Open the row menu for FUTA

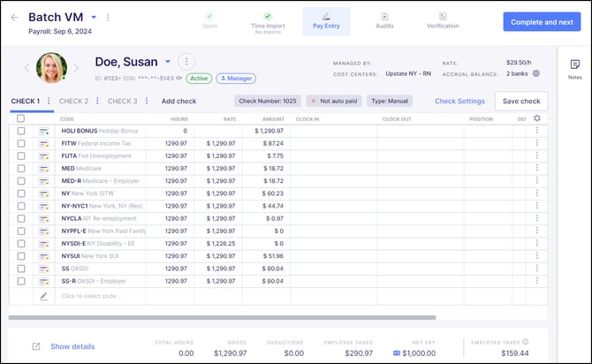tap(537, 155)
